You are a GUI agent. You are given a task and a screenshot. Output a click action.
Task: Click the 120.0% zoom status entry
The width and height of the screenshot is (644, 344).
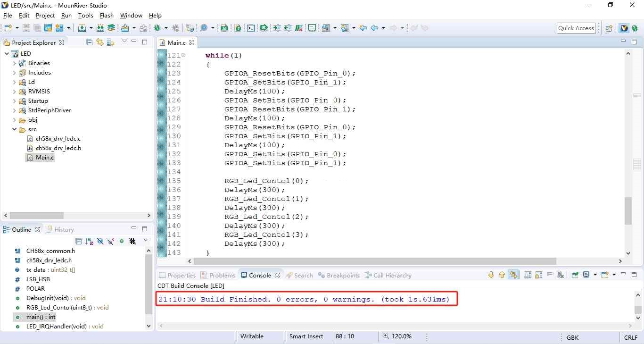click(397, 337)
